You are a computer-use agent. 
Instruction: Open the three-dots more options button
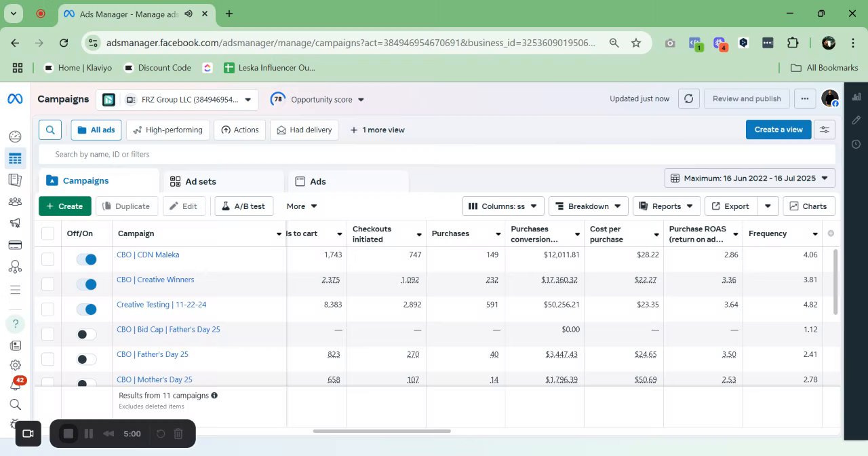click(x=804, y=99)
